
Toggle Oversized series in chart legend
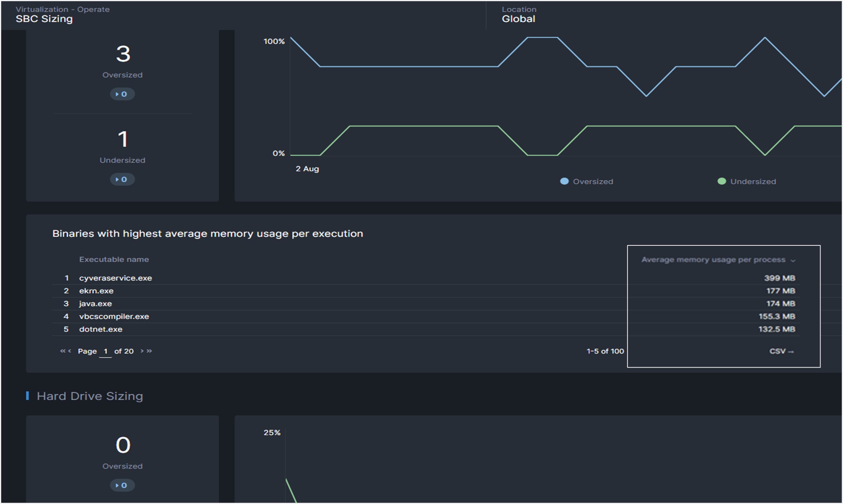click(x=592, y=181)
